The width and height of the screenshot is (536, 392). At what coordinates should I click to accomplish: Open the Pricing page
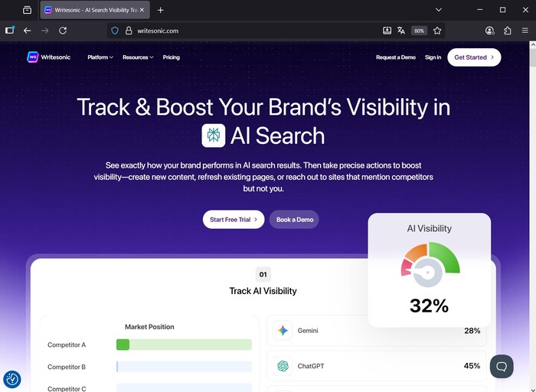point(172,57)
